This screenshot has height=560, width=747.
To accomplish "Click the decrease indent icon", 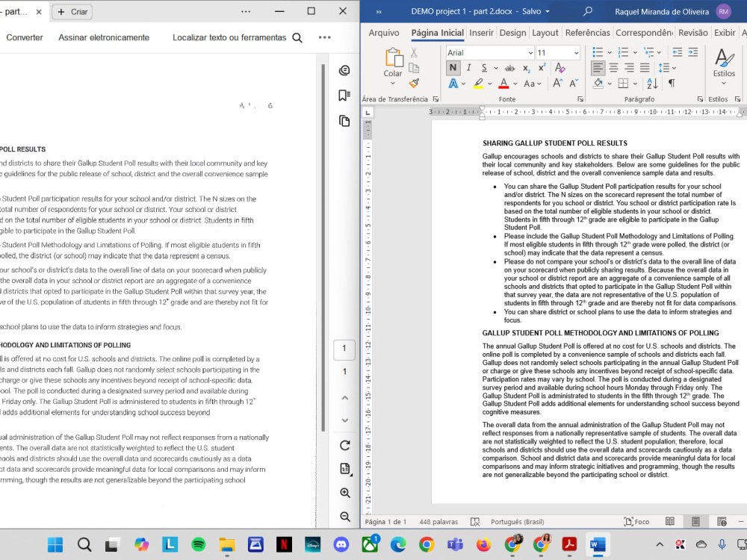I will pyautogui.click(x=677, y=52).
